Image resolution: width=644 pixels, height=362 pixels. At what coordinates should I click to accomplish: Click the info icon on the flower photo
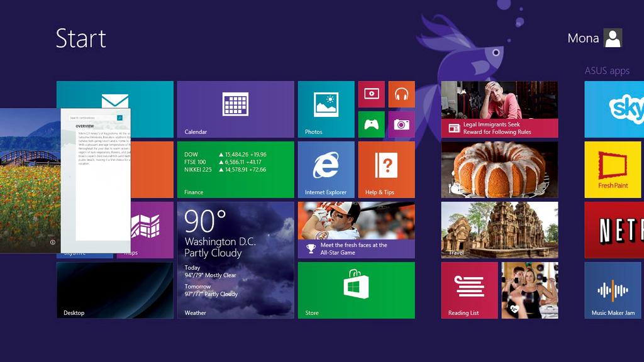pos(53,242)
